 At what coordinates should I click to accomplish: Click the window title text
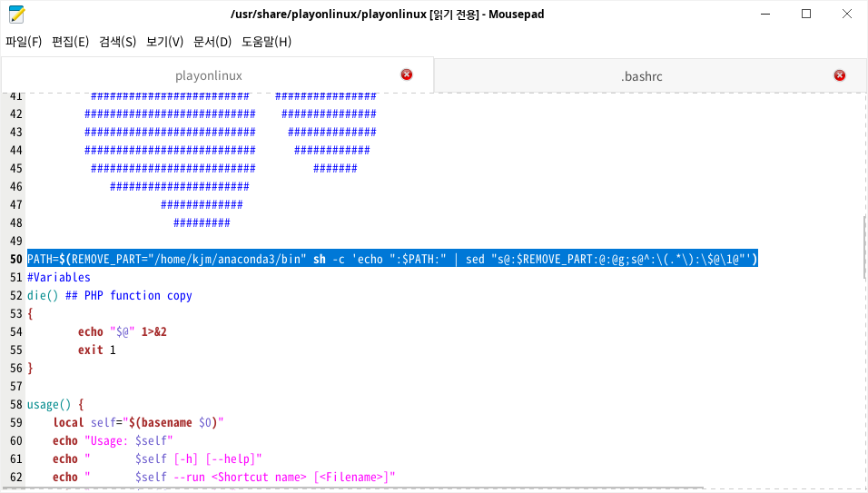click(387, 15)
